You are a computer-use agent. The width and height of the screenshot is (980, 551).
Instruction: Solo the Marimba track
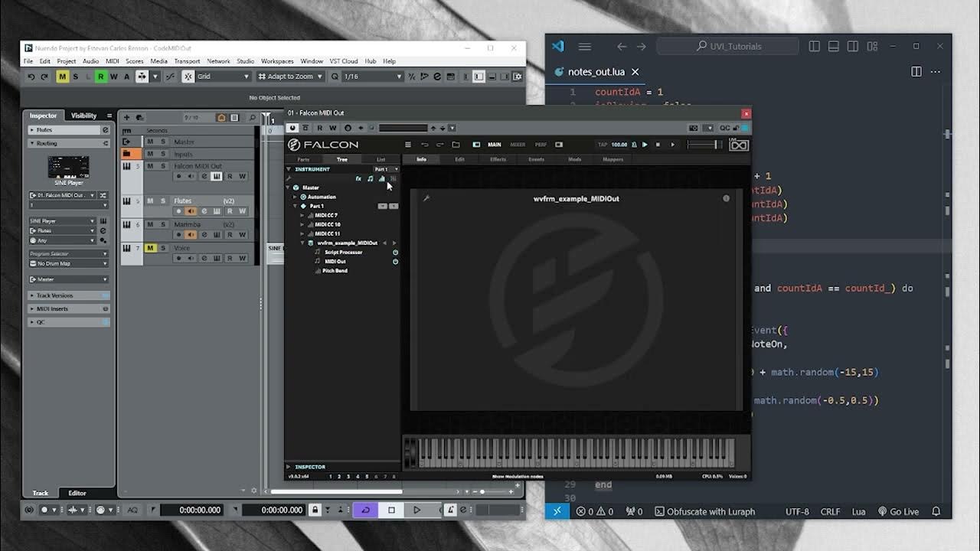pyautogui.click(x=161, y=224)
